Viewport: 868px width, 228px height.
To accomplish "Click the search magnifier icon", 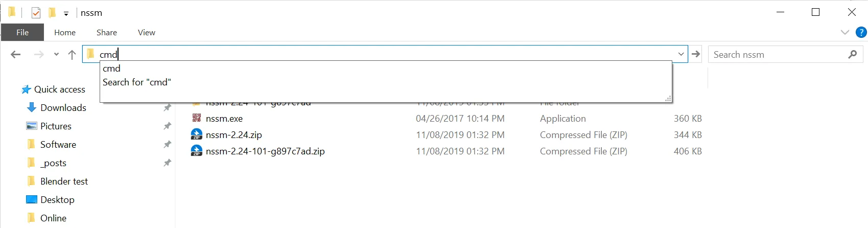I will [x=852, y=54].
